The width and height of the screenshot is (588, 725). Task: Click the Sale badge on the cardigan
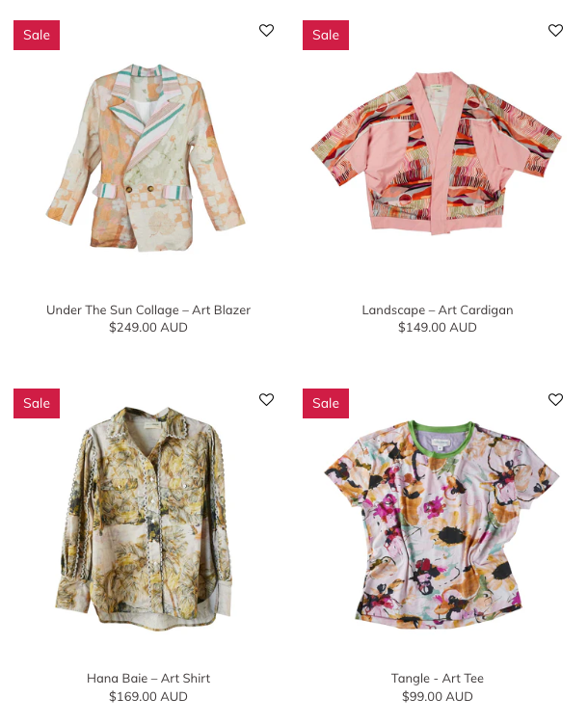click(x=326, y=35)
